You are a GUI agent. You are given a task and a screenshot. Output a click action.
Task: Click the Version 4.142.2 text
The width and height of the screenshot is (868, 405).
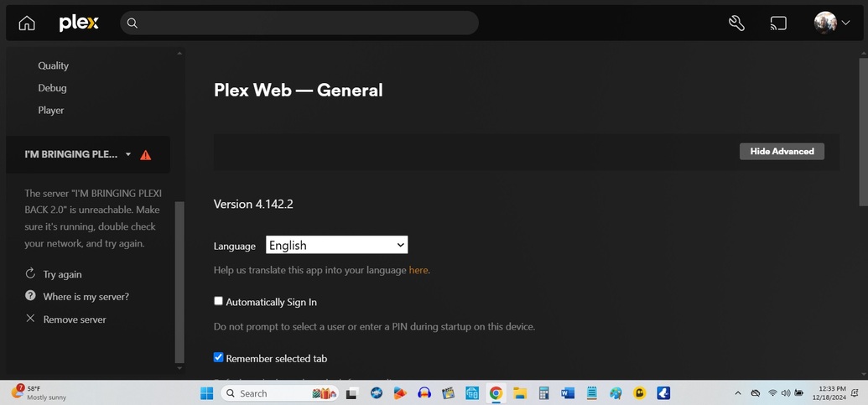(x=253, y=204)
